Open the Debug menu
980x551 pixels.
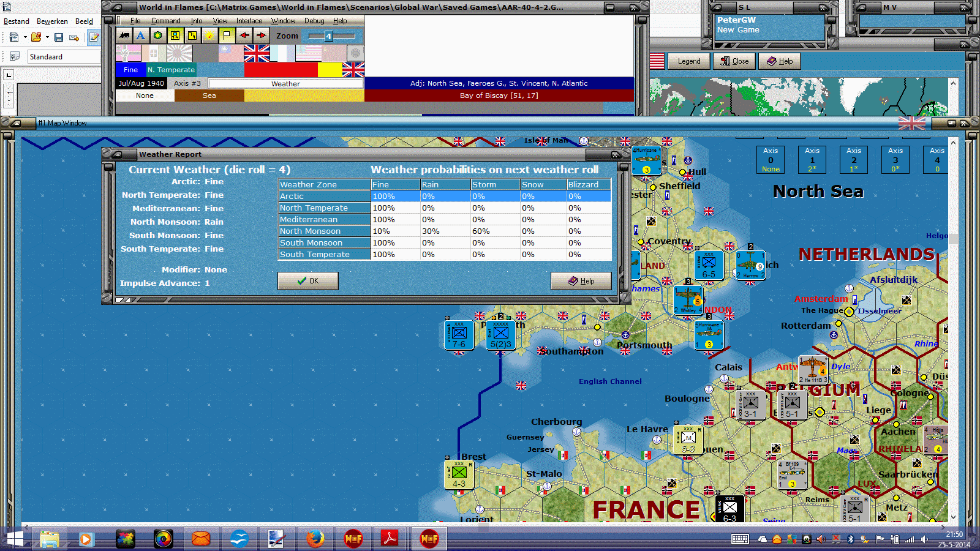pos(314,21)
